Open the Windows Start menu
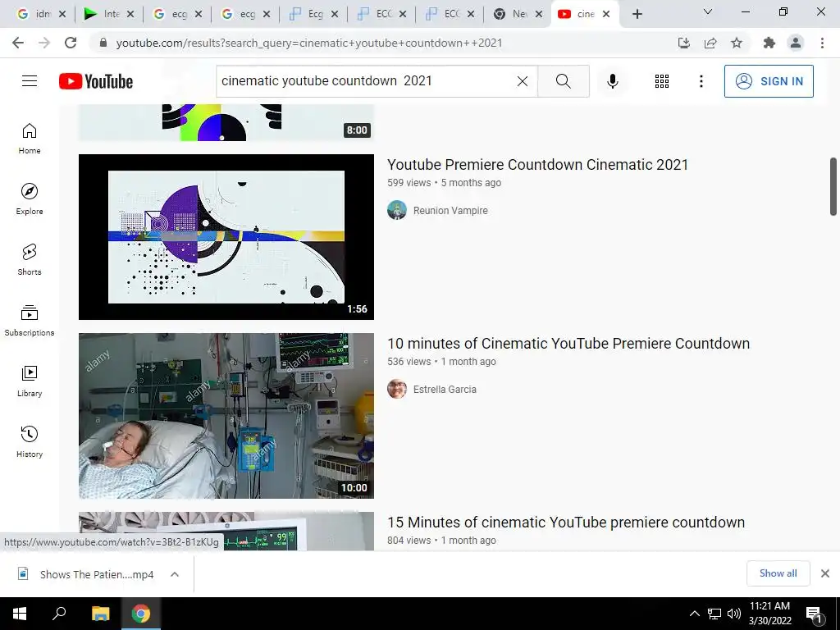840x630 pixels. [20, 614]
